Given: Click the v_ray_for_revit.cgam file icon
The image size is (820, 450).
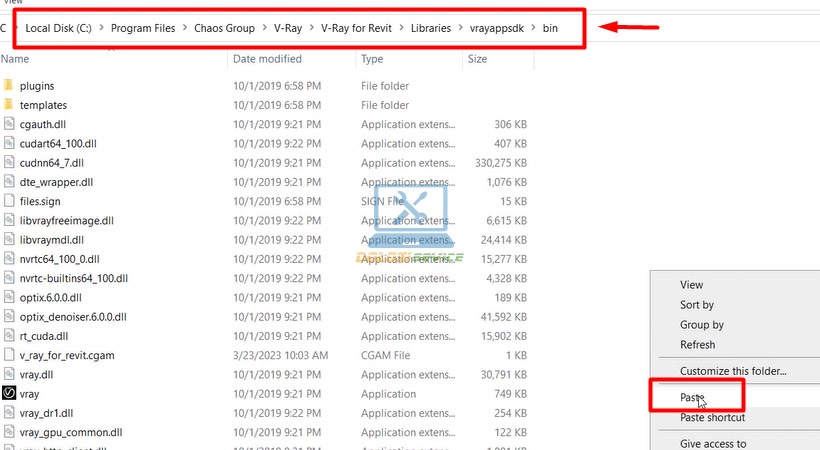Looking at the screenshot, I should pyautogui.click(x=9, y=355).
